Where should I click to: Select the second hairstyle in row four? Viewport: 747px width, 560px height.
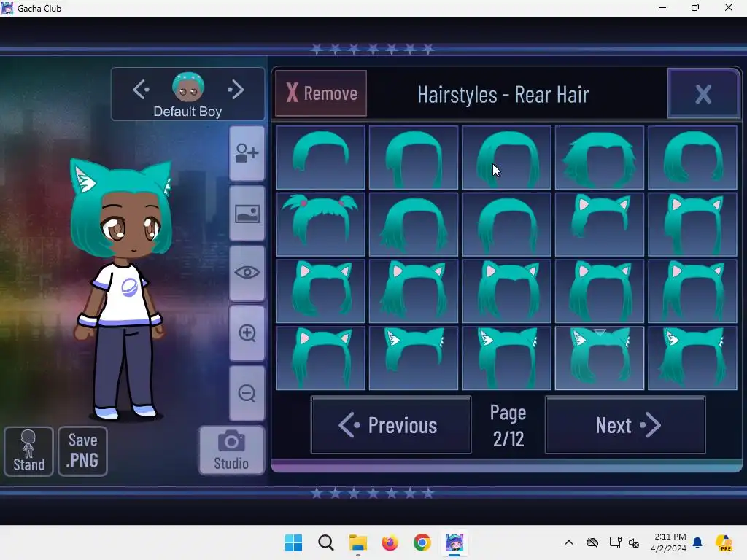pyautogui.click(x=414, y=358)
